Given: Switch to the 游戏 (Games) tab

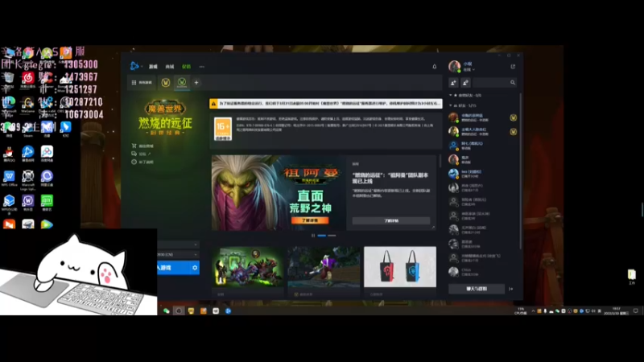Looking at the screenshot, I should click(x=153, y=67).
